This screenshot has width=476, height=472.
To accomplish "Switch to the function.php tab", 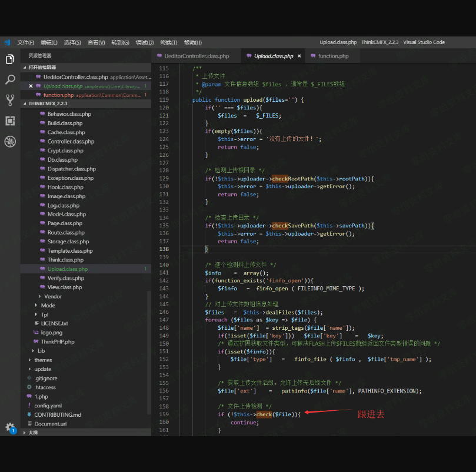I will (333, 56).
